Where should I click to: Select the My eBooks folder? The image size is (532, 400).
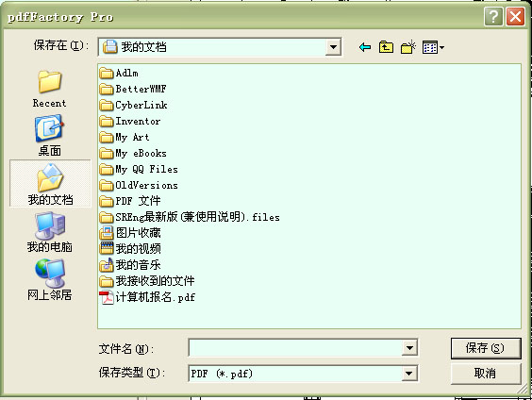click(133, 153)
